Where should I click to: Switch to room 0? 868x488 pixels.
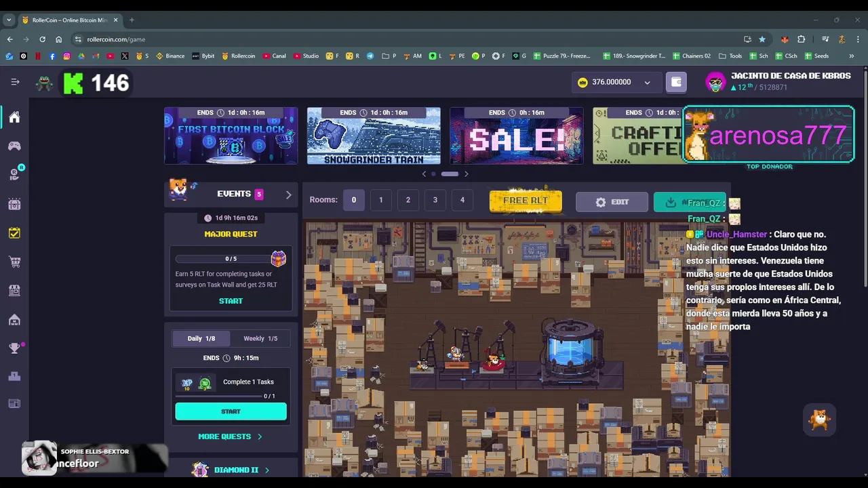[x=353, y=200]
